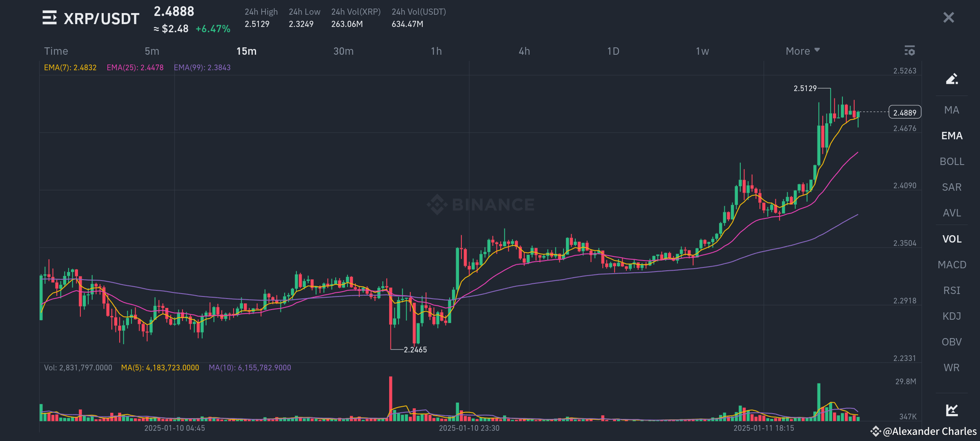Disable the VOL indicator
This screenshot has height=441, width=980.
[x=951, y=239]
